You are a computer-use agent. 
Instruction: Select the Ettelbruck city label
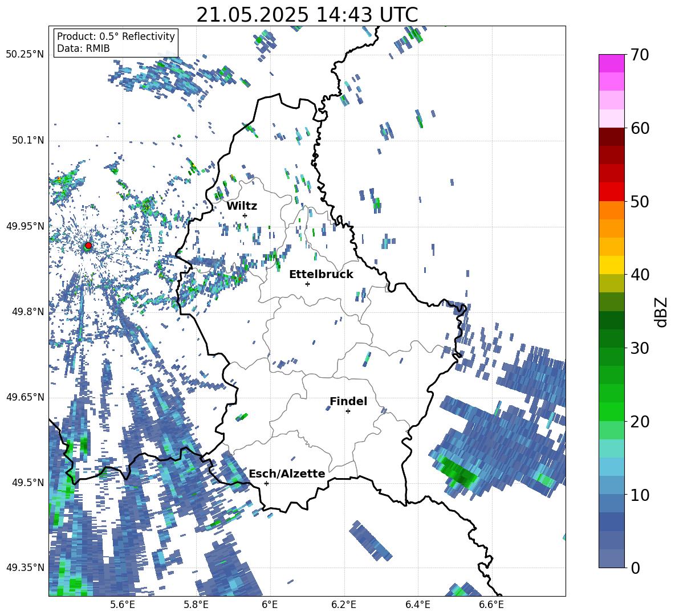click(x=321, y=275)
